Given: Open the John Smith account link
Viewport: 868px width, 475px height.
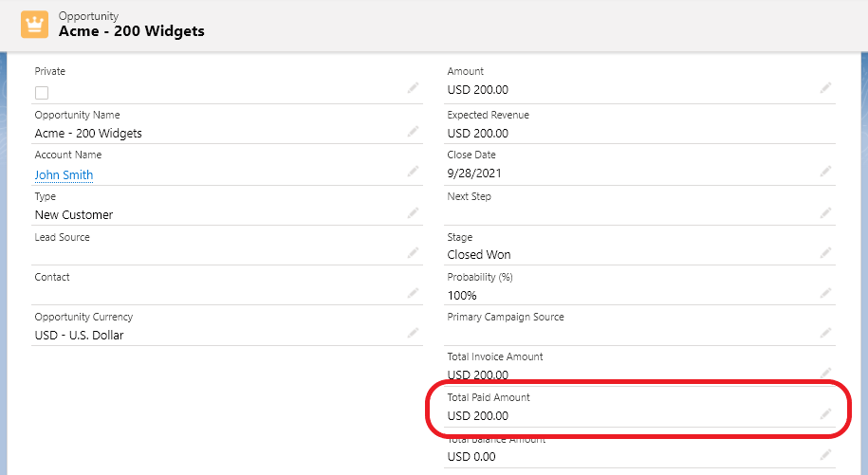Looking at the screenshot, I should (64, 175).
